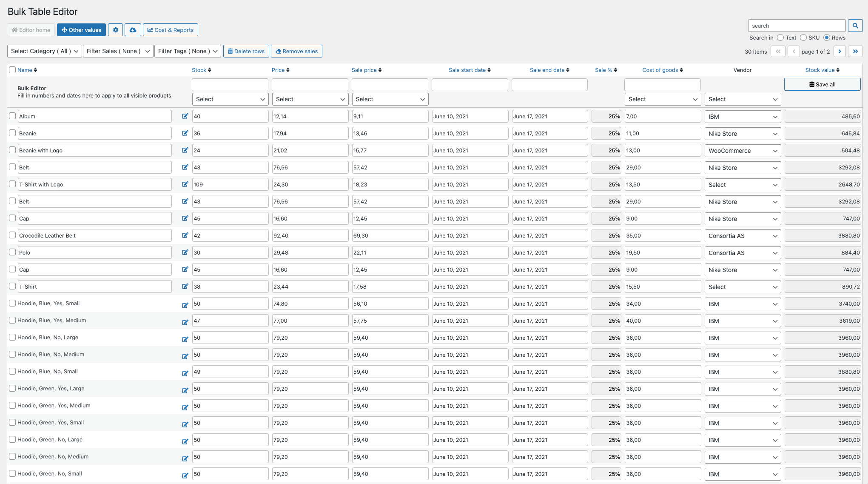Change vendor dropdown for Beanie row

pyautogui.click(x=742, y=133)
